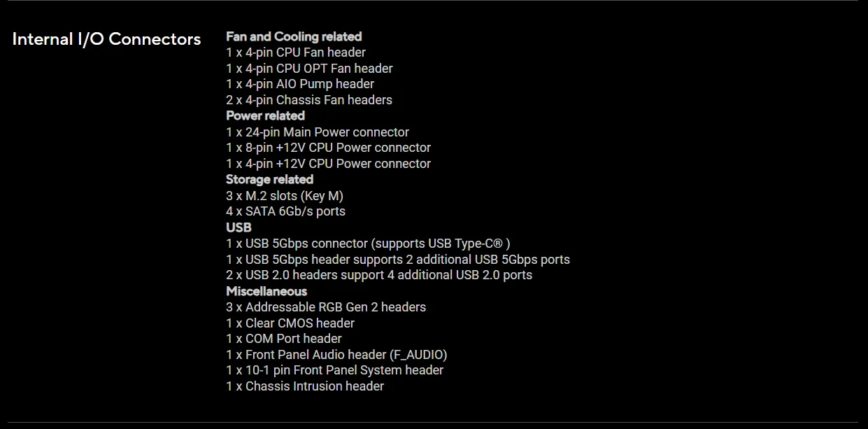Click the 8-pin +12V CPU Power connector line
The height and width of the screenshot is (429, 868).
(x=328, y=148)
